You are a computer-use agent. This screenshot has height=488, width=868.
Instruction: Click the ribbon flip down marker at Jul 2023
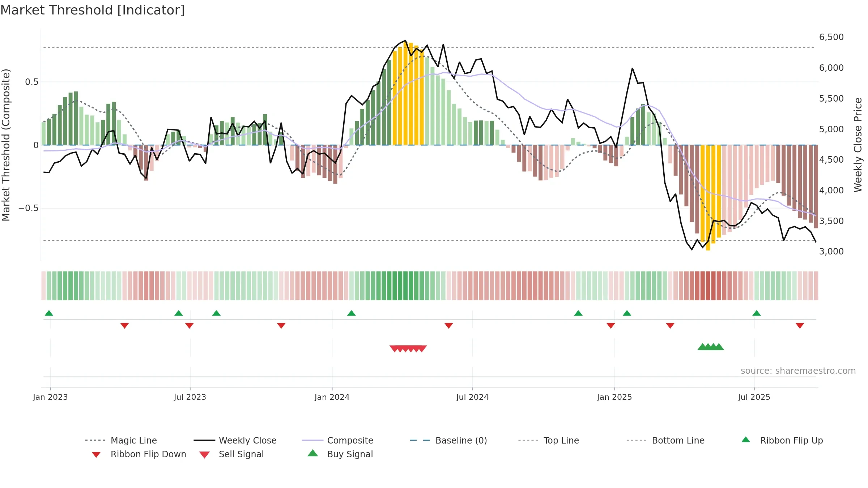point(190,326)
